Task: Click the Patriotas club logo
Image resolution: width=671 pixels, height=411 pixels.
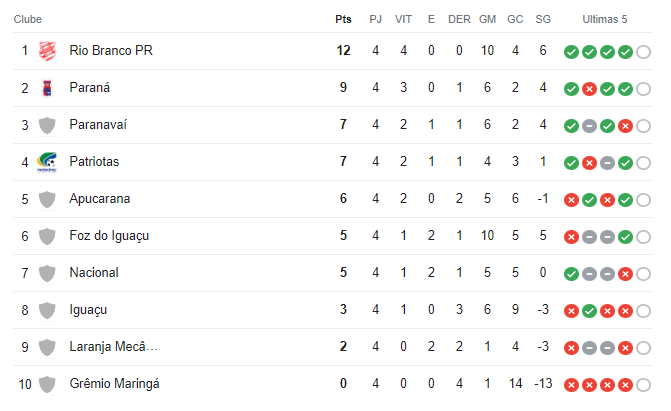Action: 46,162
